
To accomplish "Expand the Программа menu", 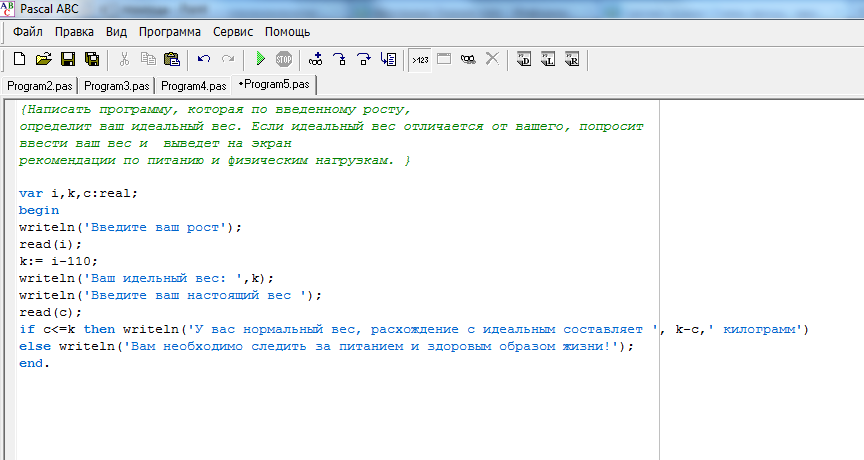I will pyautogui.click(x=169, y=32).
